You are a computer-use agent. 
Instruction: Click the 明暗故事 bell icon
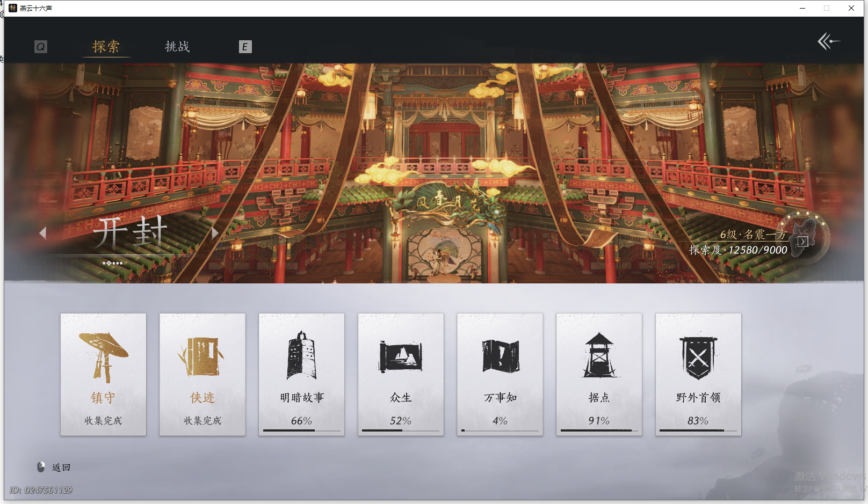click(301, 354)
